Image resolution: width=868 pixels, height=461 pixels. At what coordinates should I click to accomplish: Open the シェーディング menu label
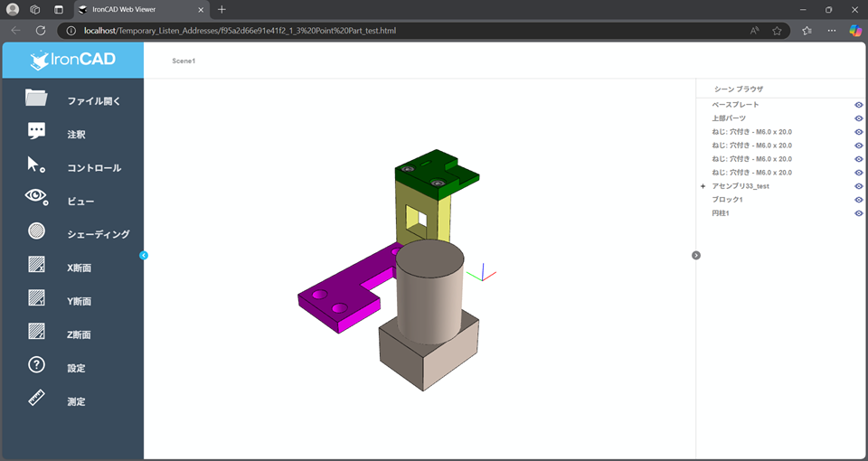click(99, 234)
